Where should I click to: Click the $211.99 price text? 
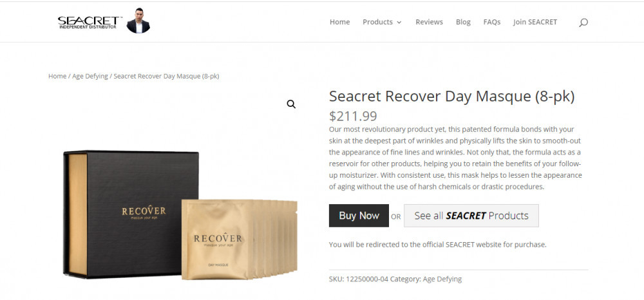(353, 117)
